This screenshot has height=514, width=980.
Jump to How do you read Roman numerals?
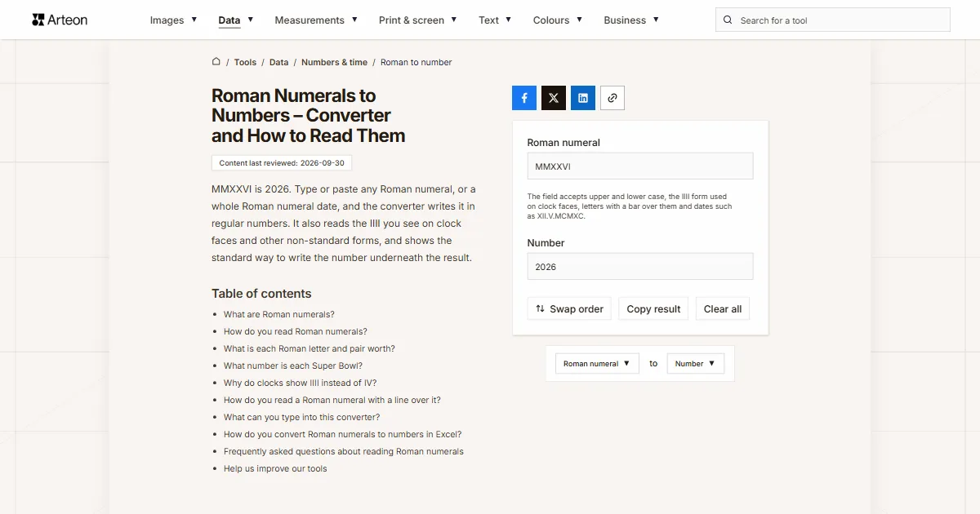296,331
